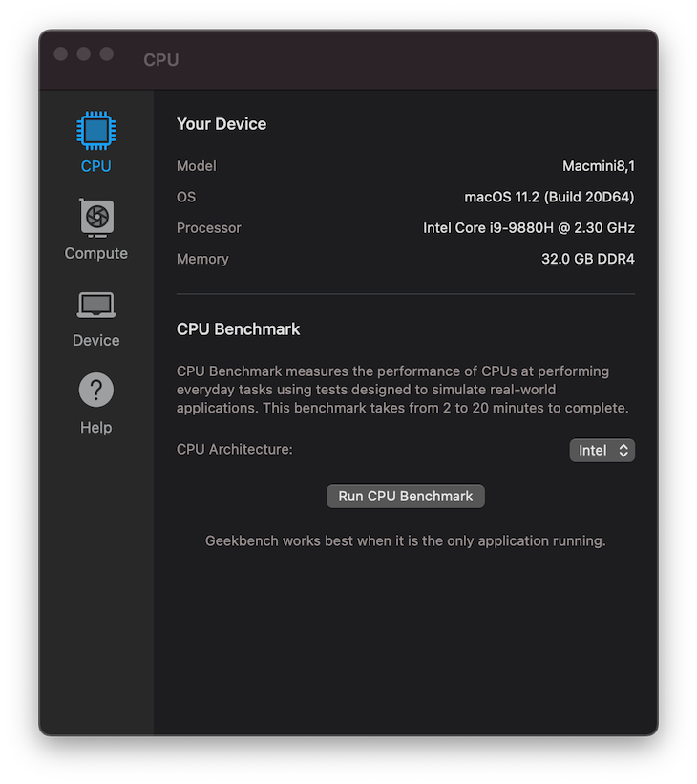Click the 32.0 GB DDR4 memory value
This screenshot has width=697, height=784.
click(x=588, y=259)
